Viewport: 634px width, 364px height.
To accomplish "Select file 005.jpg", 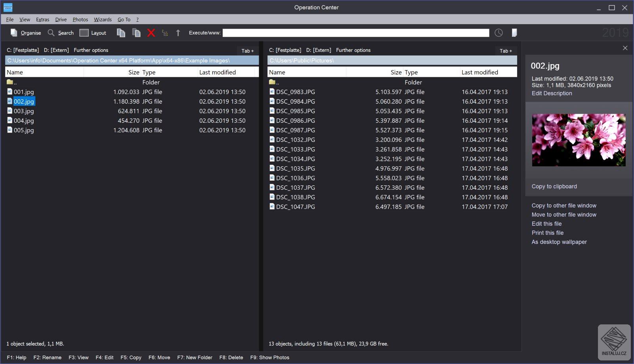I will click(x=21, y=130).
